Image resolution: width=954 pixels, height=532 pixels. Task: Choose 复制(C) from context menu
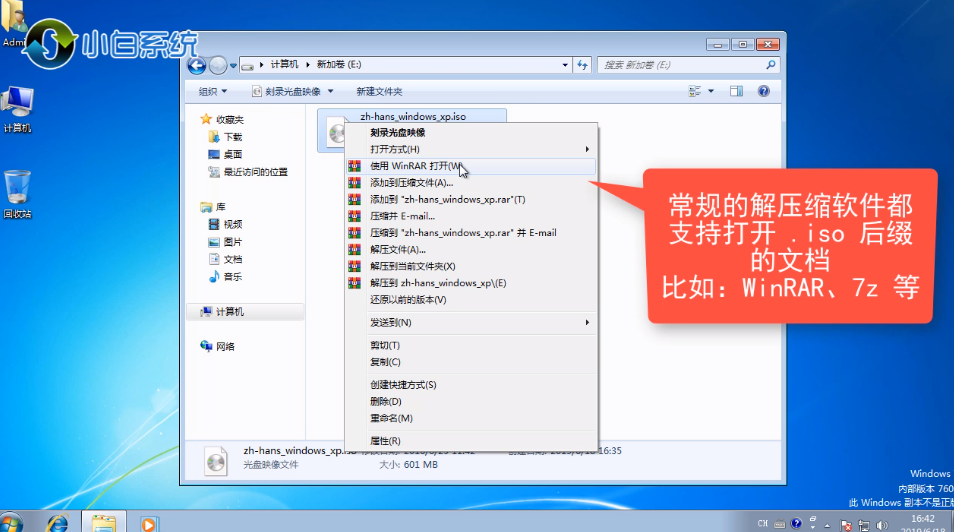(470, 362)
